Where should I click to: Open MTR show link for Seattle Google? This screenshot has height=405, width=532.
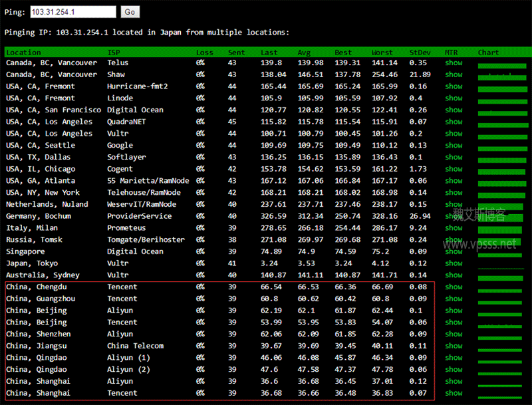click(454, 146)
